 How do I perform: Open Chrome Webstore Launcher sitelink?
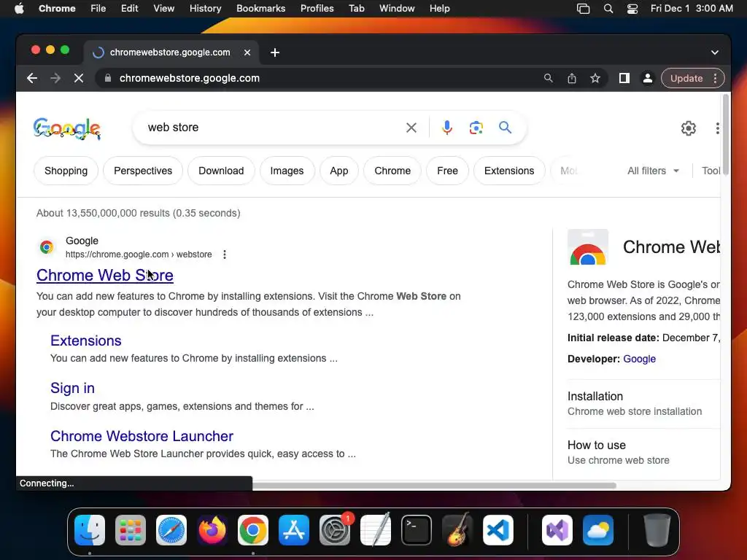[142, 436]
